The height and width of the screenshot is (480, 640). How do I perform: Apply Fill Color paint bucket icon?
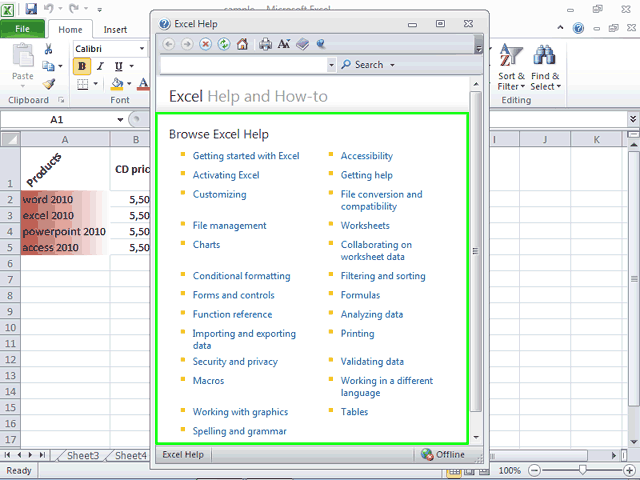(117, 84)
